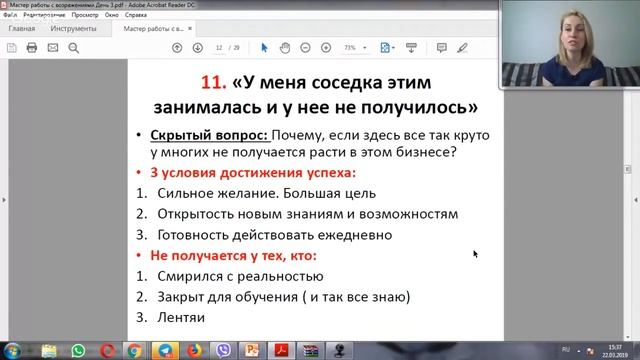Expand the right tools pane arrow
Viewport: 640px width, 360px height.
(636, 200)
